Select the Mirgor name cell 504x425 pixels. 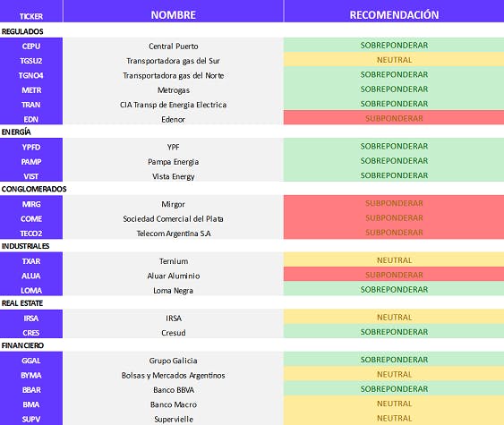coord(174,204)
